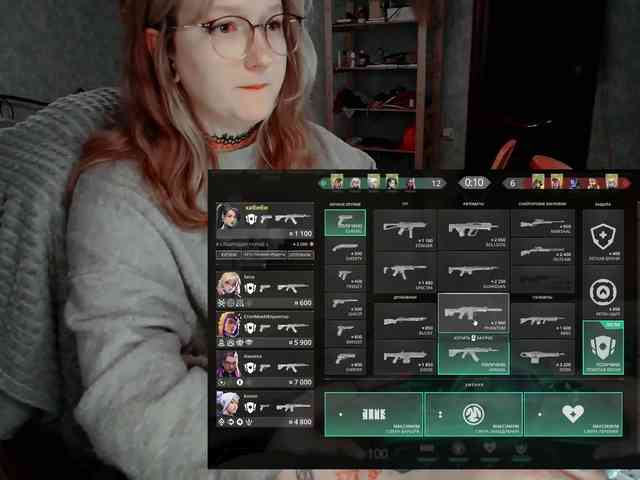Buy the regen shield with circular arrow icon
This screenshot has width=640, height=480.
coord(603,292)
